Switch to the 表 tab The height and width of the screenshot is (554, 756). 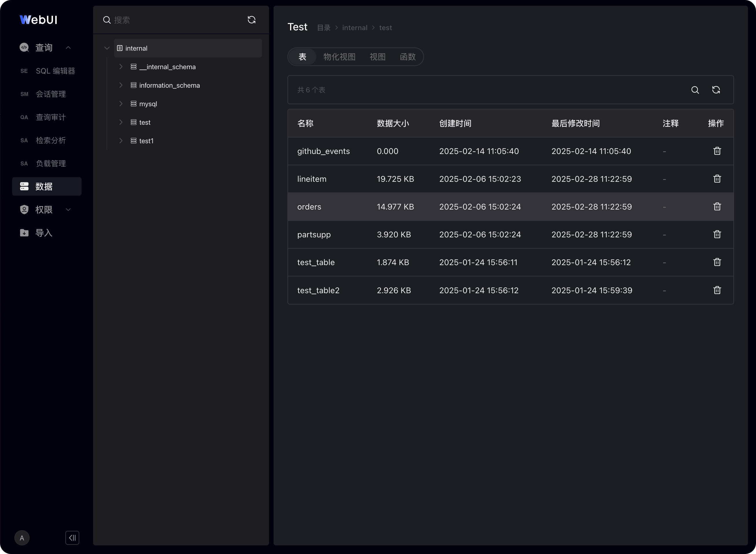302,57
